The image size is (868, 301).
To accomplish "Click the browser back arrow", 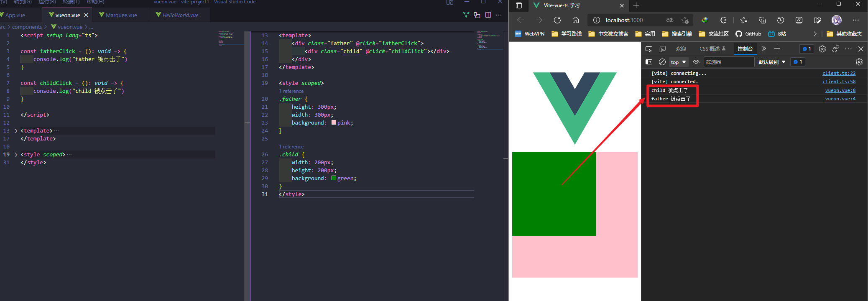I will click(x=521, y=20).
